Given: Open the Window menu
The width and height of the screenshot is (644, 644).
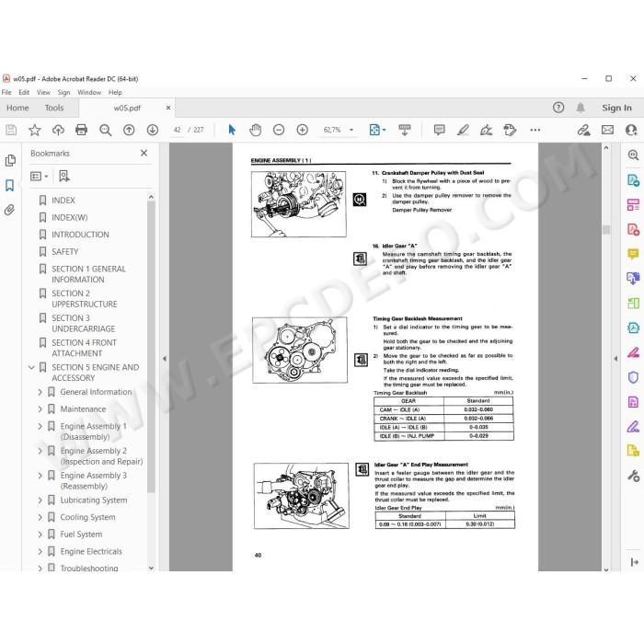Looking at the screenshot, I should point(89,92).
